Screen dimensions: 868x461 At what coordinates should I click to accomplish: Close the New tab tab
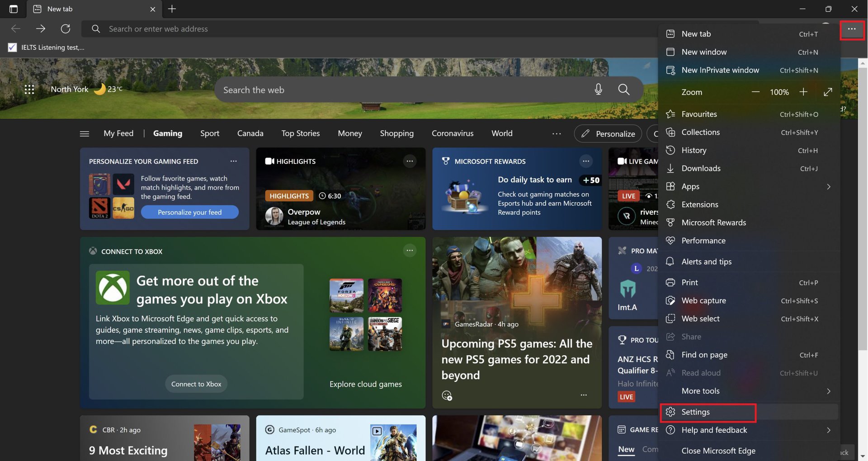pyautogui.click(x=153, y=9)
